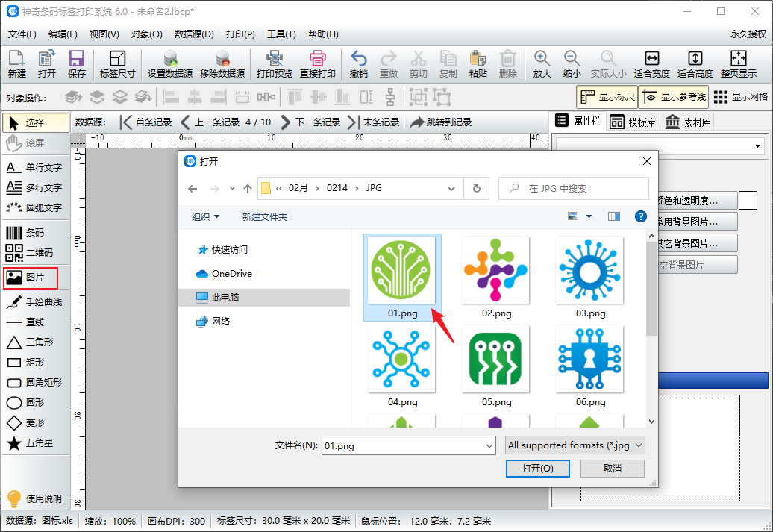
Task: Choose the five-pointed star (五角星) shape tool
Action: tap(34, 443)
